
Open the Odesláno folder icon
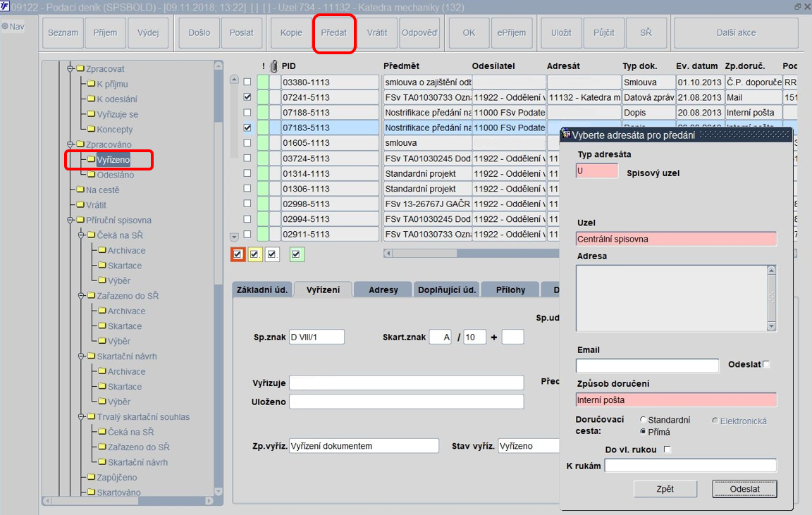click(x=91, y=175)
